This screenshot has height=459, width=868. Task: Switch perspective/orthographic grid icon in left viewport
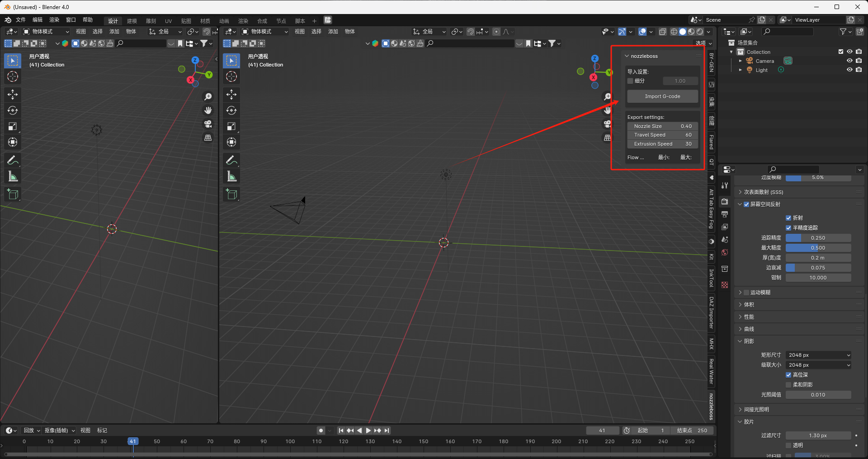[x=208, y=137]
